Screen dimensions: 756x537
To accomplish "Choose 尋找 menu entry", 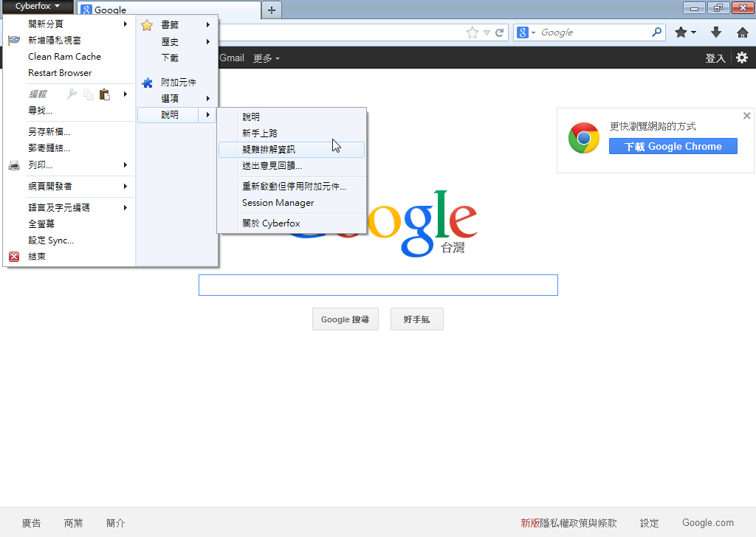I will coord(68,111).
